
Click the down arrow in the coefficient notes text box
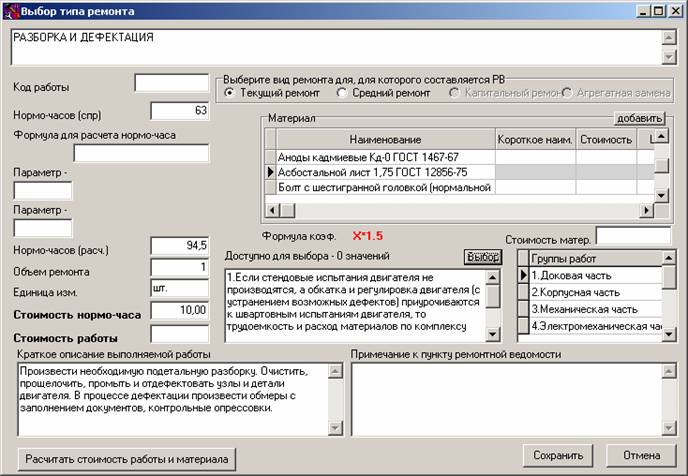pyautogui.click(x=492, y=334)
